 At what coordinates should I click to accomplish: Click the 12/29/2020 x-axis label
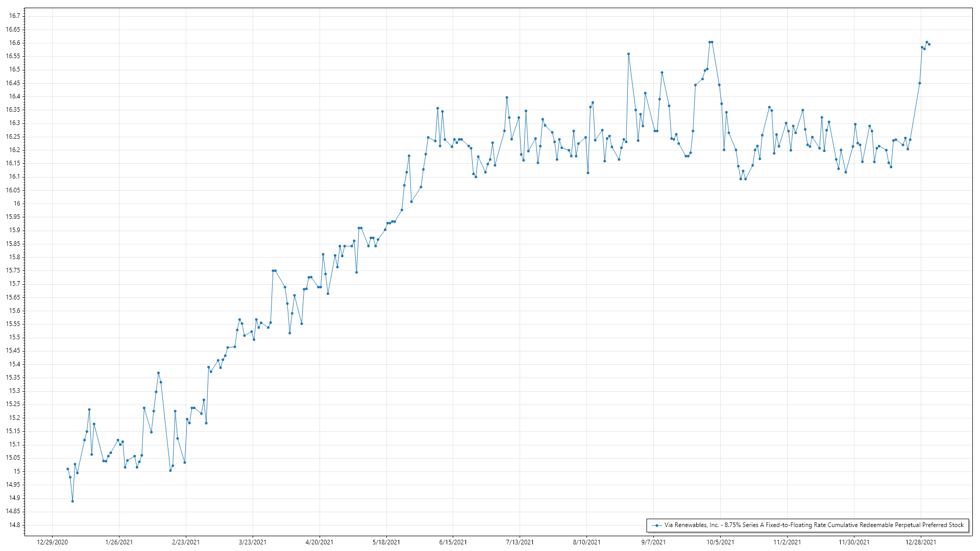tap(52, 542)
